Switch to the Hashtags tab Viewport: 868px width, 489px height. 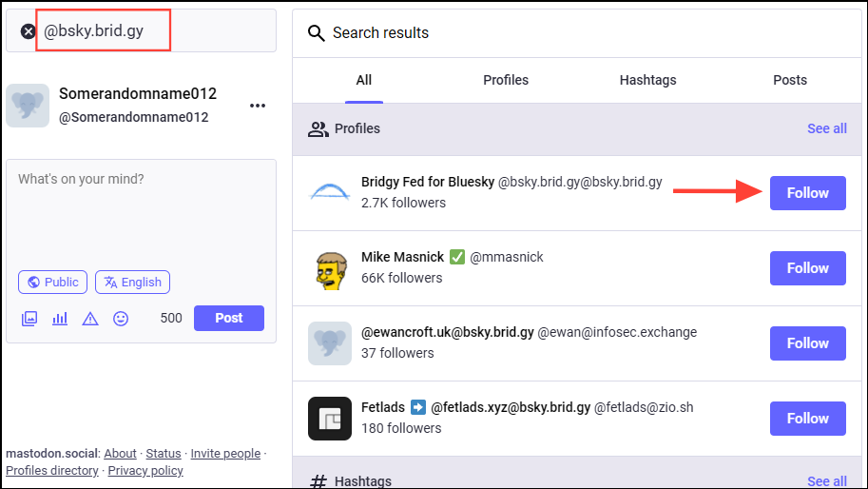tap(647, 80)
